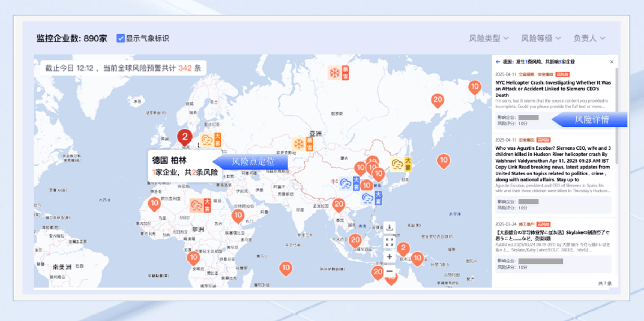Click the 共 7 条 total count text
644x321 pixels.
tap(605, 283)
